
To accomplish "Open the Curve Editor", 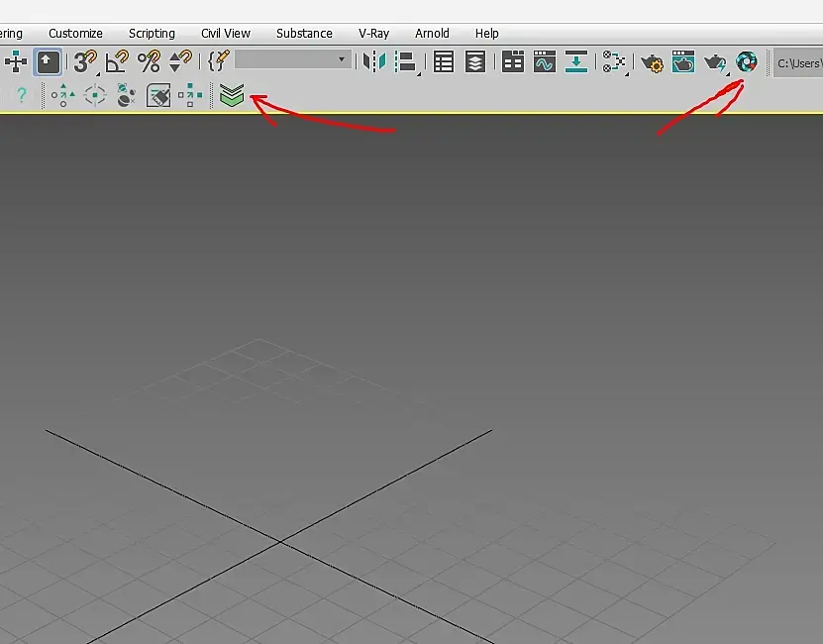I will click(545, 61).
